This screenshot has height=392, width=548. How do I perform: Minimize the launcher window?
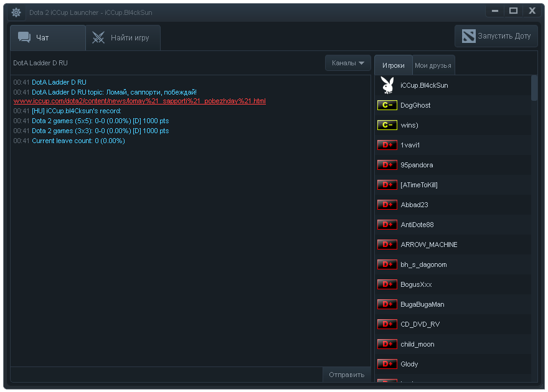[x=495, y=11]
